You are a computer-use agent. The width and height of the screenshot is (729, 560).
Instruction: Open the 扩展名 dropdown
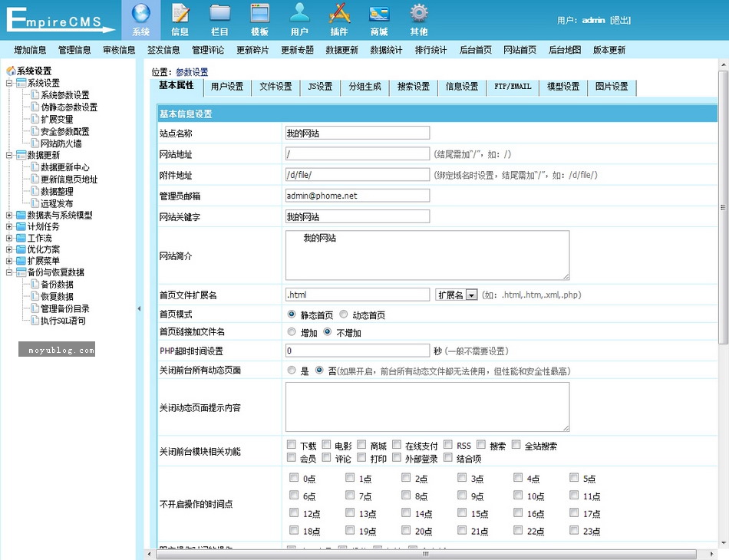tap(457, 295)
